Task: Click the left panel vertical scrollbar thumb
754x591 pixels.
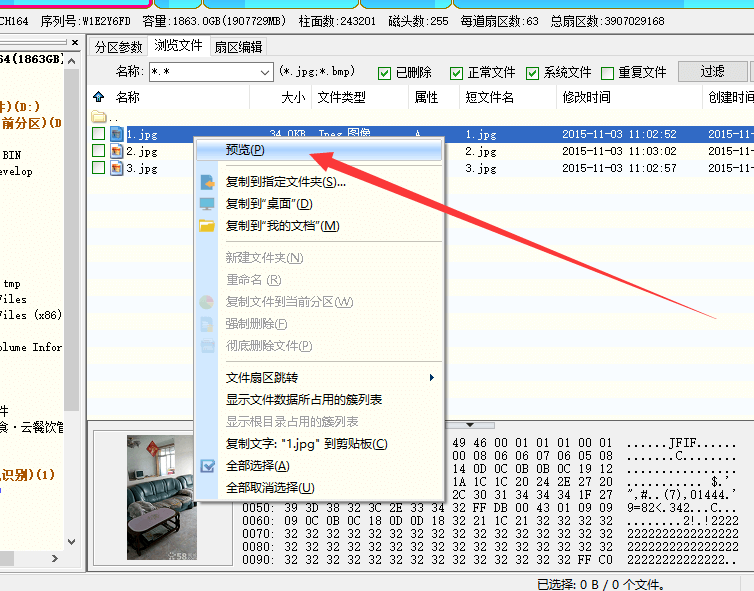Action: click(x=72, y=239)
